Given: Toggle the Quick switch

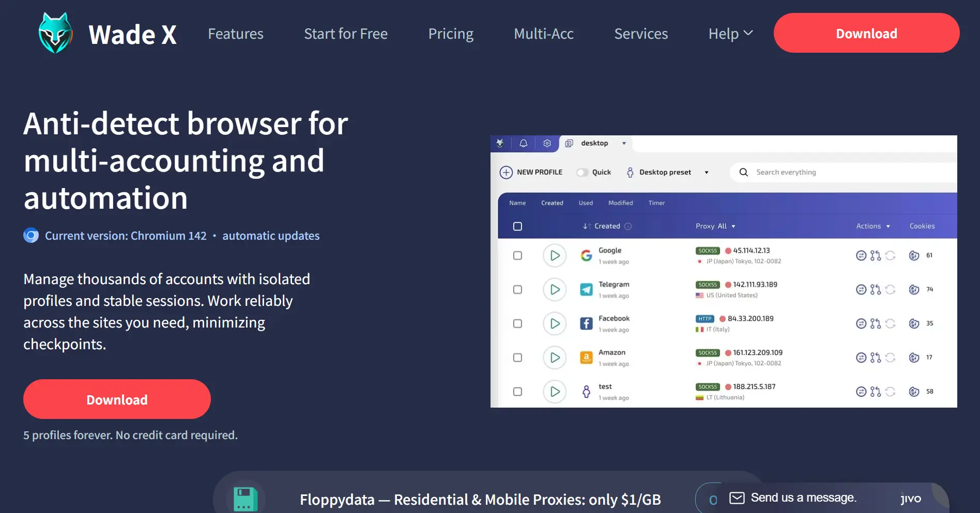Looking at the screenshot, I should (x=583, y=173).
